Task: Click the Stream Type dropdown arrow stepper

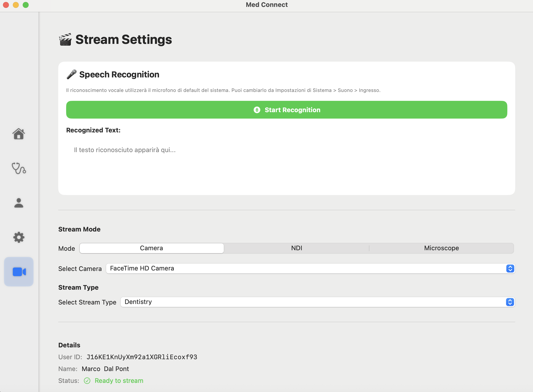Action: click(x=510, y=302)
